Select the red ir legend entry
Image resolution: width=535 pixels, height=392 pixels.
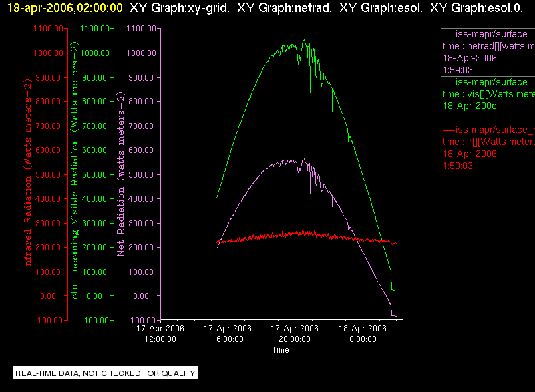click(x=488, y=148)
